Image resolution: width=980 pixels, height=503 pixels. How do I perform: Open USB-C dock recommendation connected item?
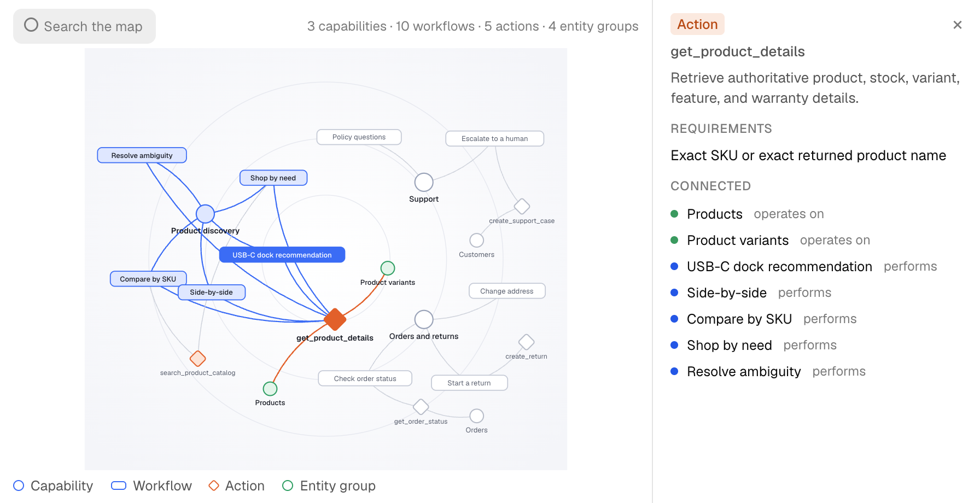tap(803, 266)
